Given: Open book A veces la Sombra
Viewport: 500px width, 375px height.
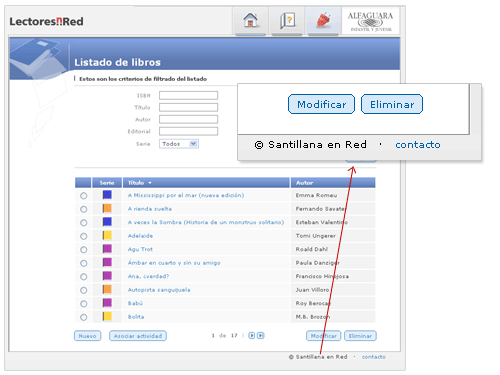Looking at the screenshot, I should 206,222.
